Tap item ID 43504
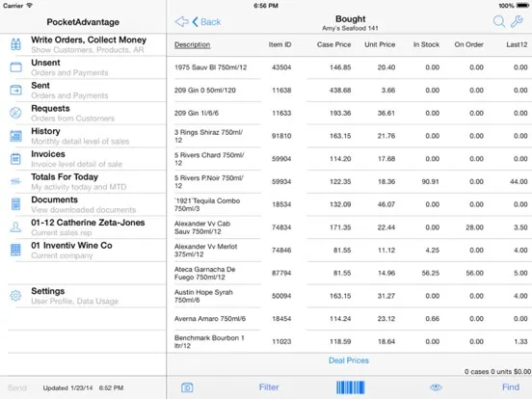This screenshot has height=399, width=532. click(281, 67)
